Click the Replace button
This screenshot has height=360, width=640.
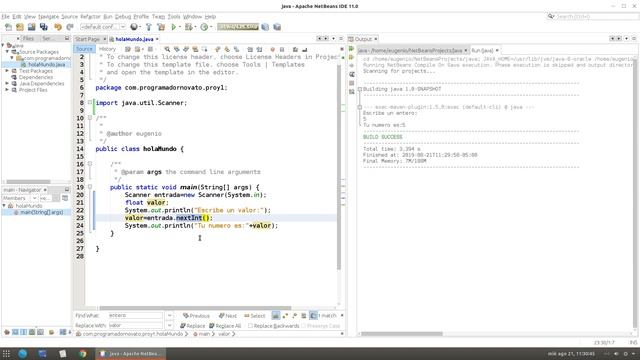(x=193, y=326)
